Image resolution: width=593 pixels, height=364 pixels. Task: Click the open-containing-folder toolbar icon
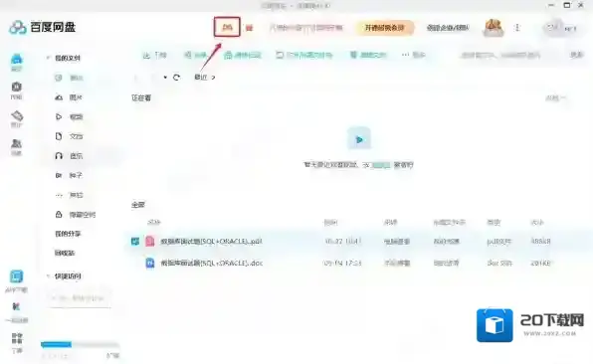(280, 55)
